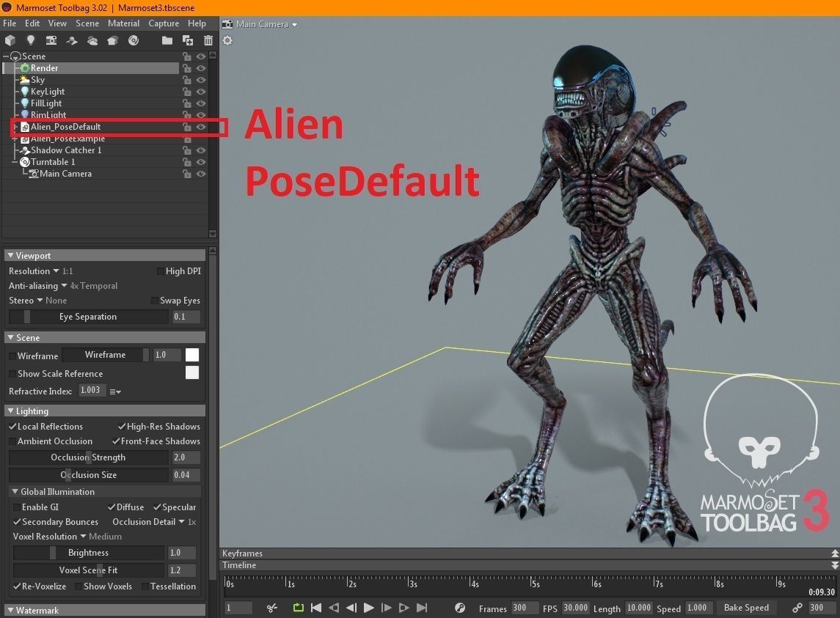The height and width of the screenshot is (618, 840).
Task: Go to the previous keyframe
Action: click(334, 607)
